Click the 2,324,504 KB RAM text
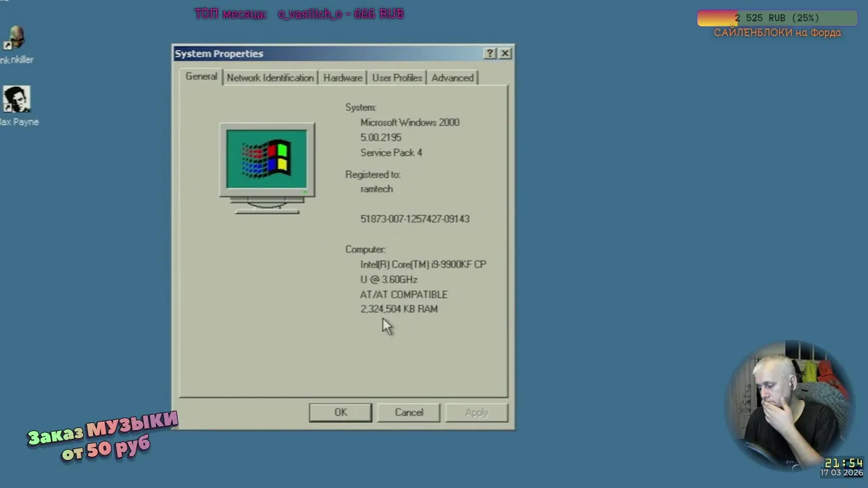 (x=399, y=309)
